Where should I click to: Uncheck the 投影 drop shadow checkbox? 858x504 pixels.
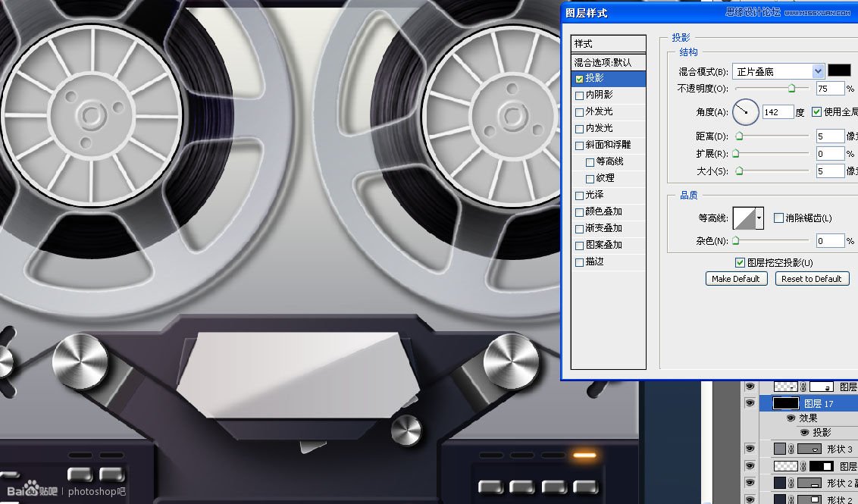click(x=580, y=79)
